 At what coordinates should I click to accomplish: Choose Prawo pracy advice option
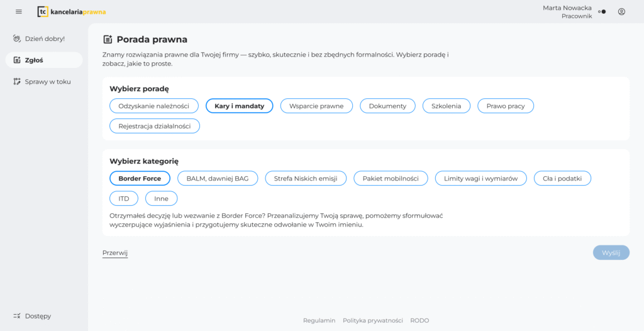click(x=505, y=106)
